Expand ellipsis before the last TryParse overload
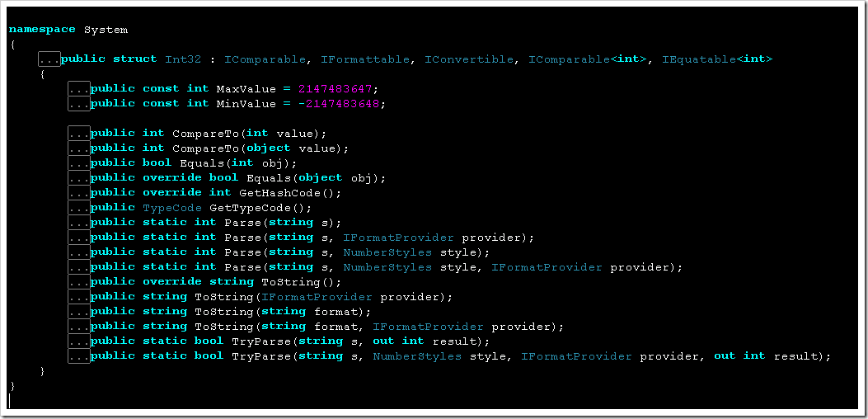 (x=79, y=356)
